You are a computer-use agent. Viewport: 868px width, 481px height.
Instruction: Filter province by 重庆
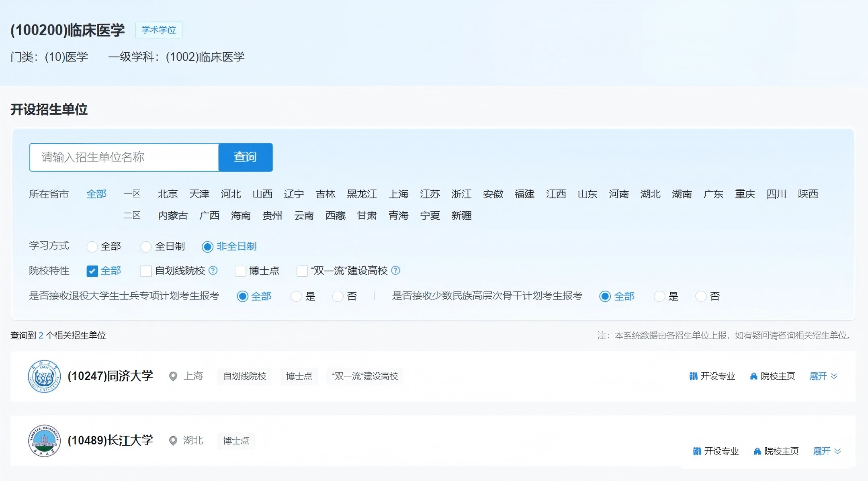pos(745,194)
